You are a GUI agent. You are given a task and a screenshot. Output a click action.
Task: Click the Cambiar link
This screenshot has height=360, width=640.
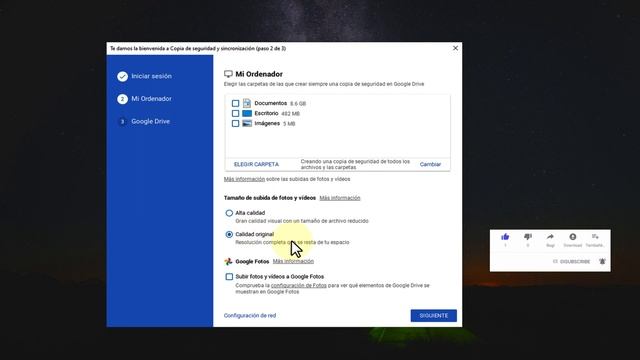[430, 164]
